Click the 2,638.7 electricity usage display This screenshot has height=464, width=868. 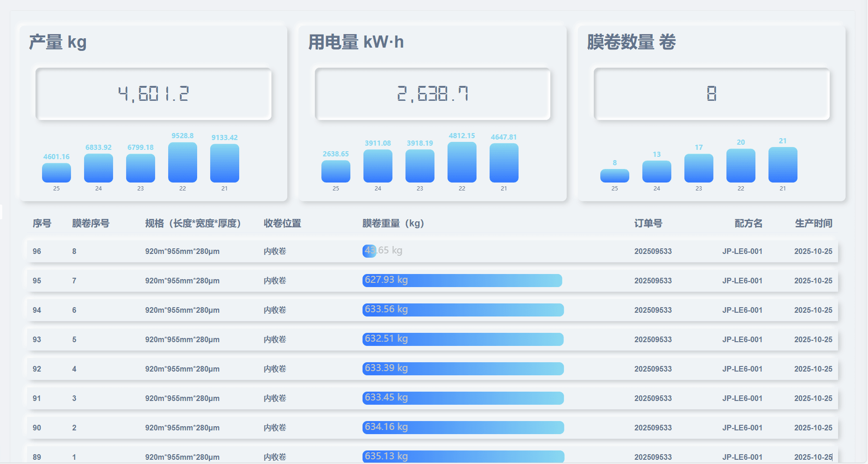tap(432, 93)
